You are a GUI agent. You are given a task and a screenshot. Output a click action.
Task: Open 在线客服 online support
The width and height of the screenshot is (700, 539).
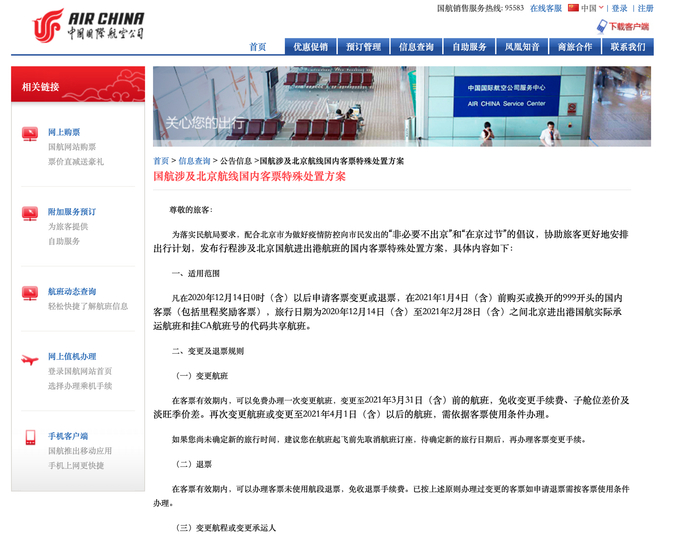tap(546, 8)
